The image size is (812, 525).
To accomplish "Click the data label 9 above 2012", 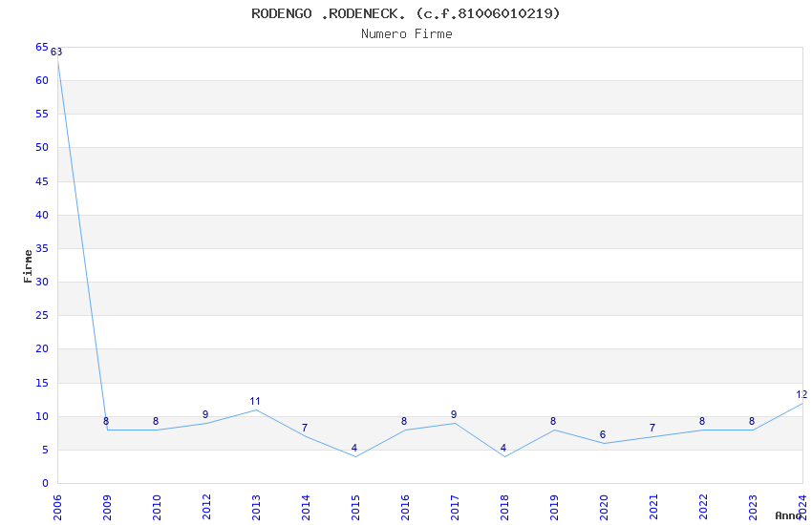I will pyautogui.click(x=205, y=415).
